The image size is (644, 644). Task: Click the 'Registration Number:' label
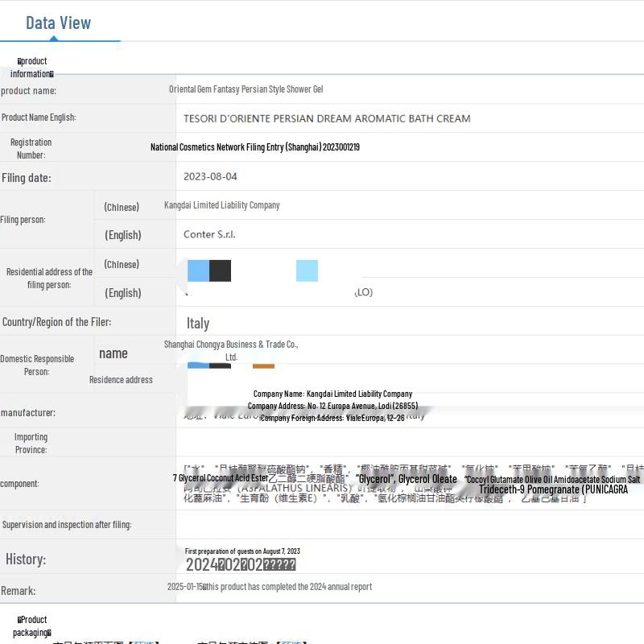tap(31, 149)
